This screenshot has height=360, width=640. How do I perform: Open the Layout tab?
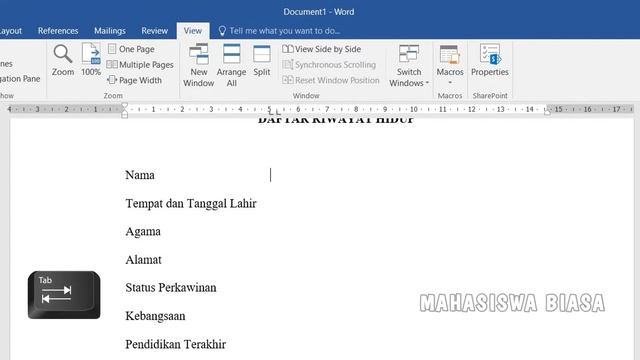(x=11, y=31)
